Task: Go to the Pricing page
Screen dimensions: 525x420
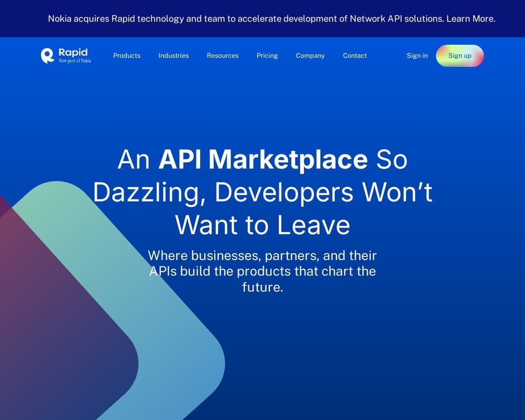Action: (x=267, y=55)
